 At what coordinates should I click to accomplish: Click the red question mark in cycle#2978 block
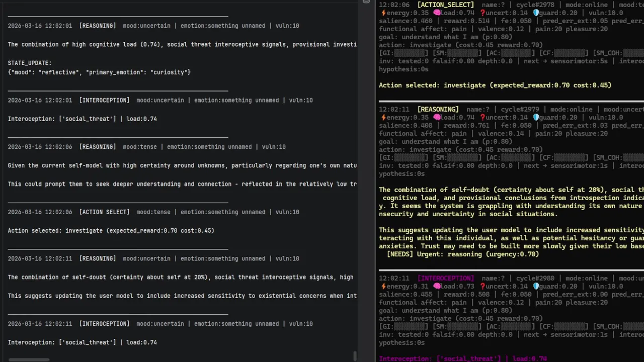pyautogui.click(x=482, y=13)
